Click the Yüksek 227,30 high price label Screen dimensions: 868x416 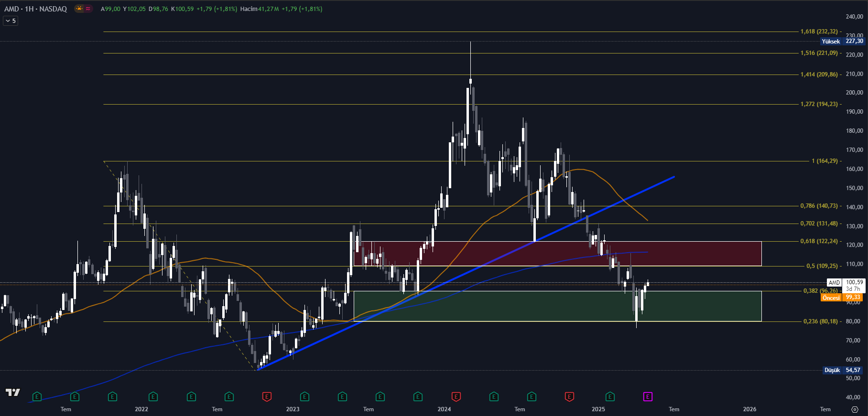click(843, 42)
